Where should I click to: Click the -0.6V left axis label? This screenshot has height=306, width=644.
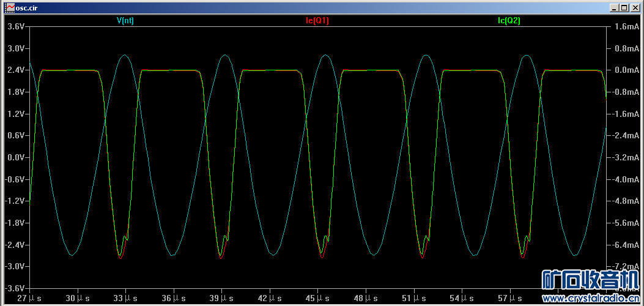click(16, 179)
